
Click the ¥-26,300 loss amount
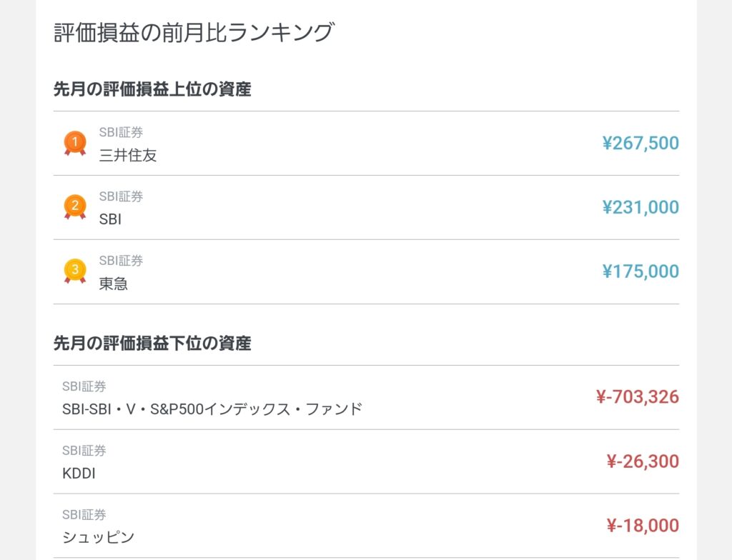click(x=642, y=461)
